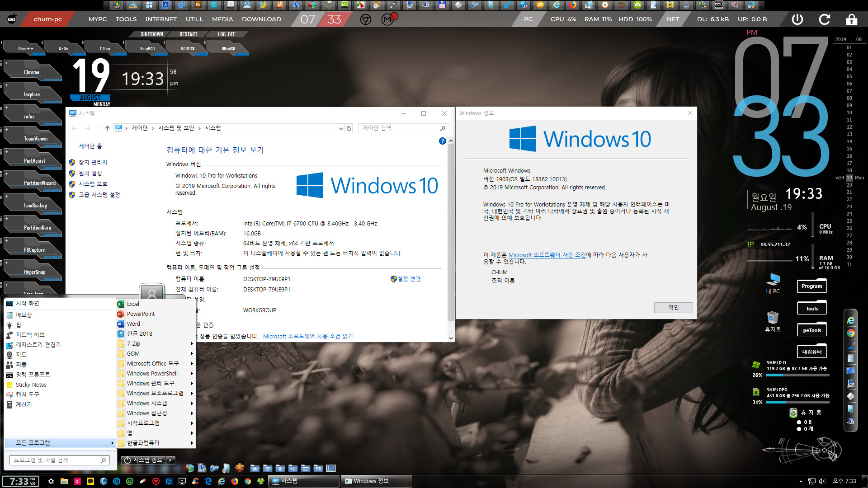
Task: Open the arrow next to 시스템 종료
Action: (170, 460)
